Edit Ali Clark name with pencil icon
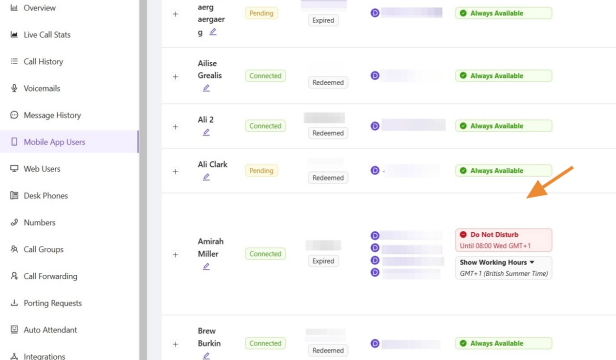 (206, 177)
